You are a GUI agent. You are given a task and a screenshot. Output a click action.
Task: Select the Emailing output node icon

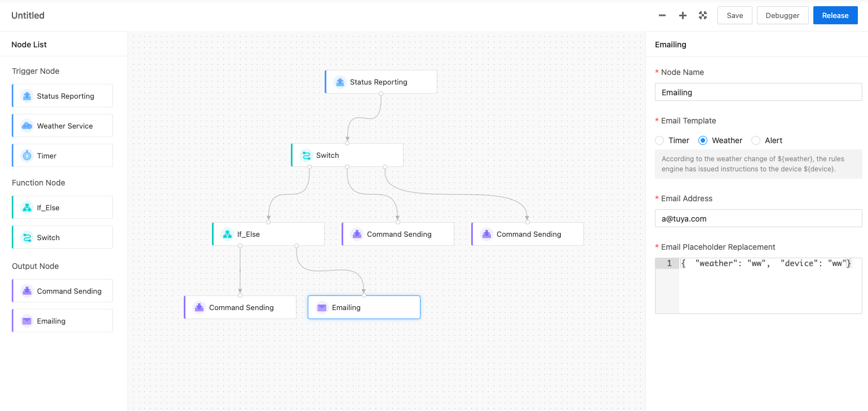point(26,320)
